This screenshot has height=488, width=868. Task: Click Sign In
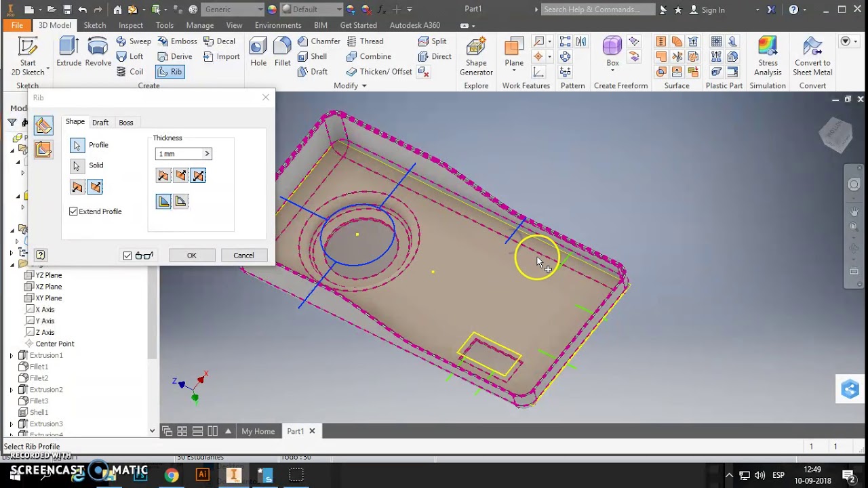coord(707,9)
